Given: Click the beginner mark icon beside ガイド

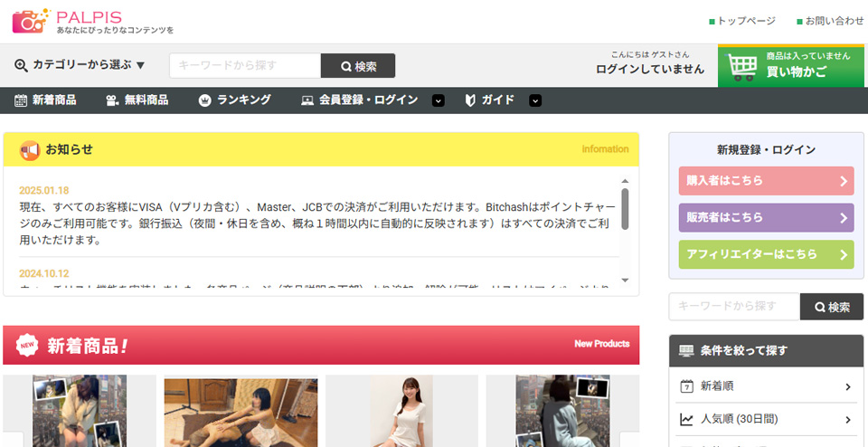Looking at the screenshot, I should pos(470,100).
